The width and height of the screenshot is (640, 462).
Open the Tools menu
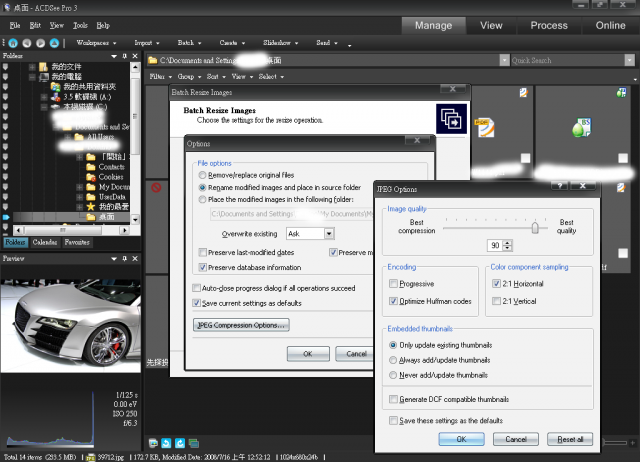click(80, 25)
